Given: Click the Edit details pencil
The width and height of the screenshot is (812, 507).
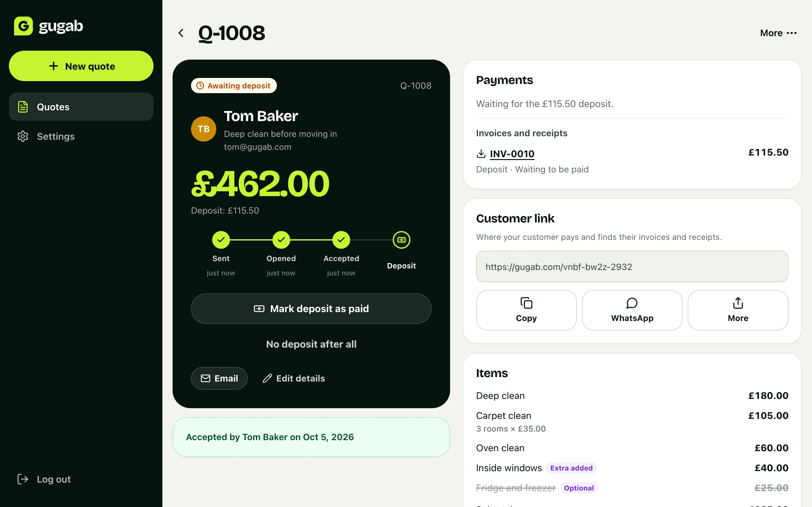Looking at the screenshot, I should [267, 378].
